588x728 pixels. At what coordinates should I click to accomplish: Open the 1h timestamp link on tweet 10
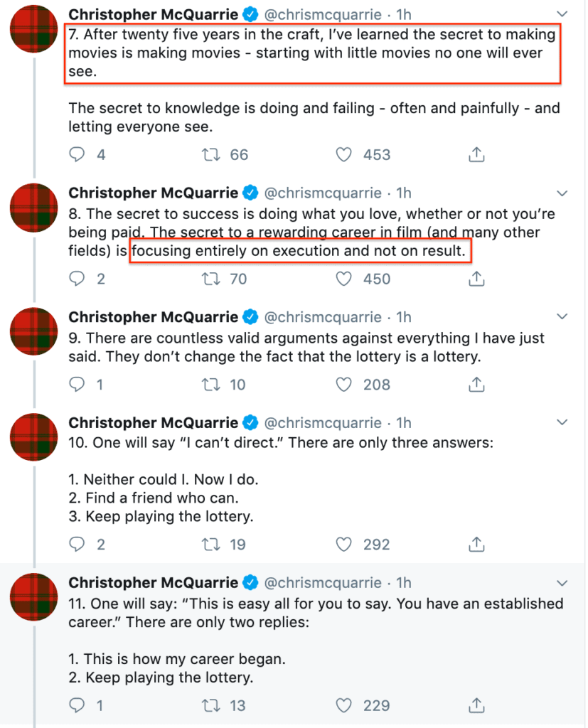[402, 422]
